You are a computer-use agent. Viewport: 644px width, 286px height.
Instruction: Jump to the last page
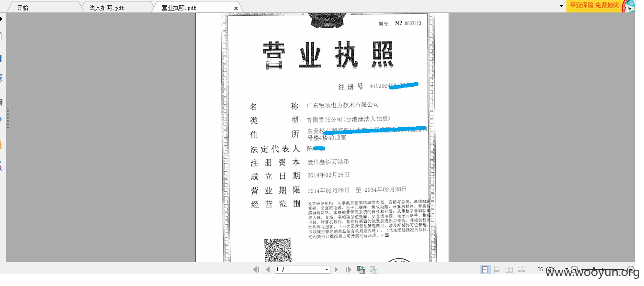(349, 270)
